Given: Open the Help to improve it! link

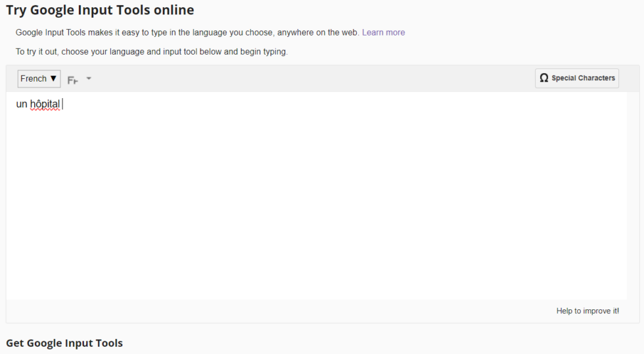Looking at the screenshot, I should (587, 311).
